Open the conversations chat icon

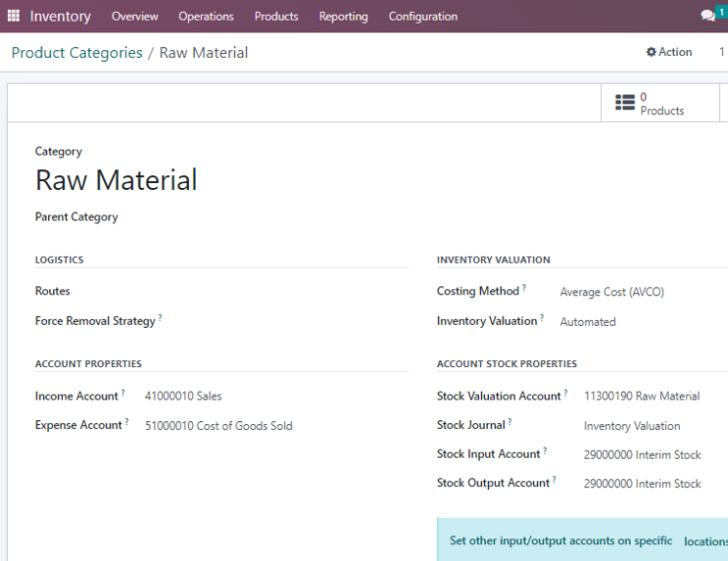pos(707,16)
